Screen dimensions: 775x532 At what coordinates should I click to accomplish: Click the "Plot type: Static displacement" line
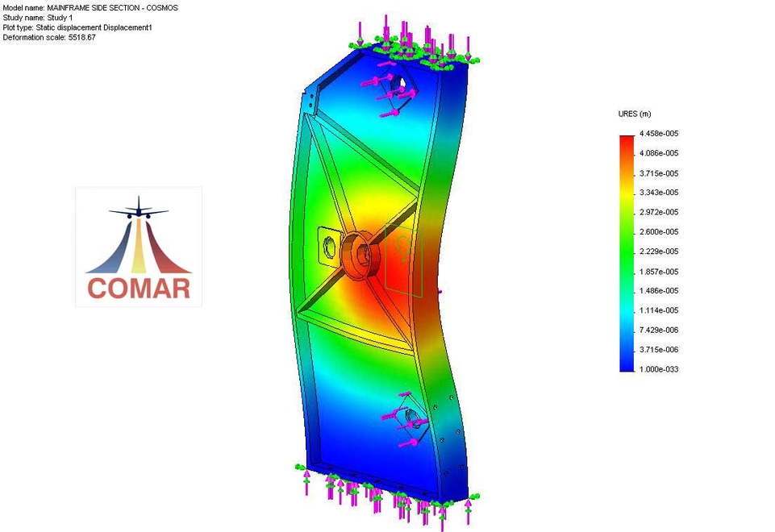point(77,27)
